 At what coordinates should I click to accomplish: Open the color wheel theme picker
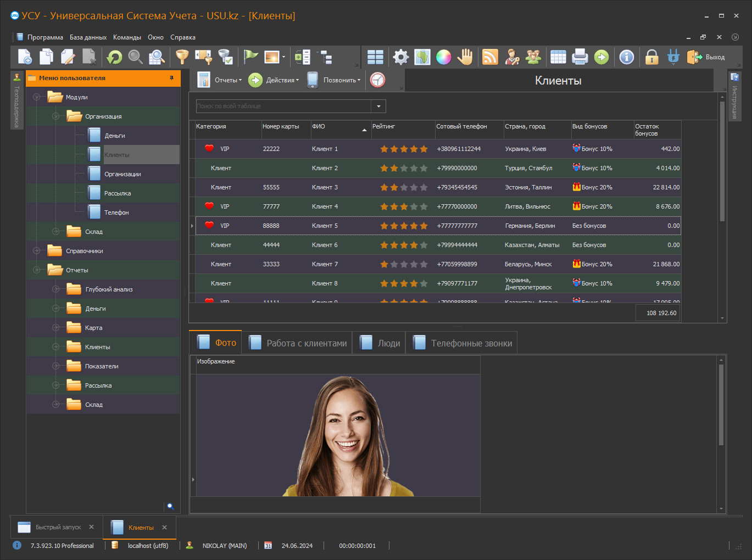click(443, 57)
